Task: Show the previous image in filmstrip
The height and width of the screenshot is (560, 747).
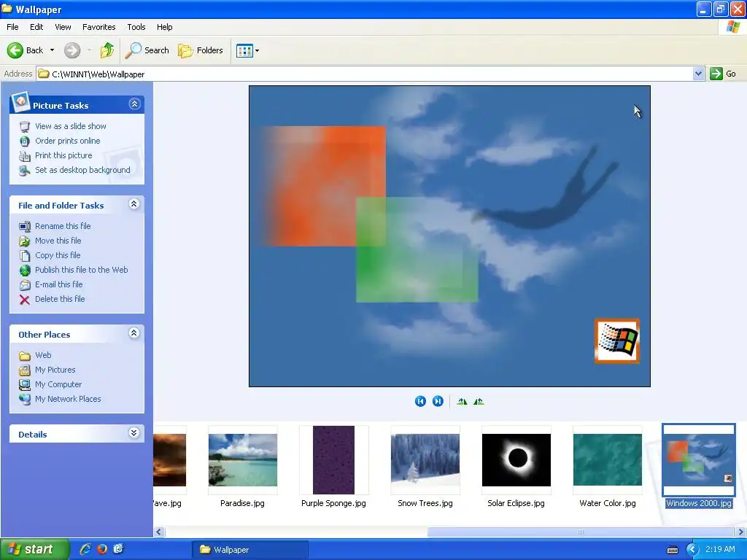Action: (420, 402)
